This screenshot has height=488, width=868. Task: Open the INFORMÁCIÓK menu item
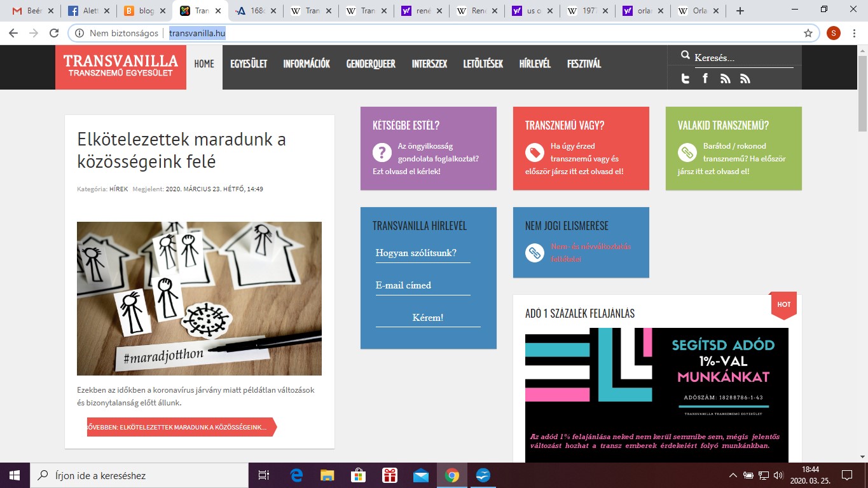[307, 64]
